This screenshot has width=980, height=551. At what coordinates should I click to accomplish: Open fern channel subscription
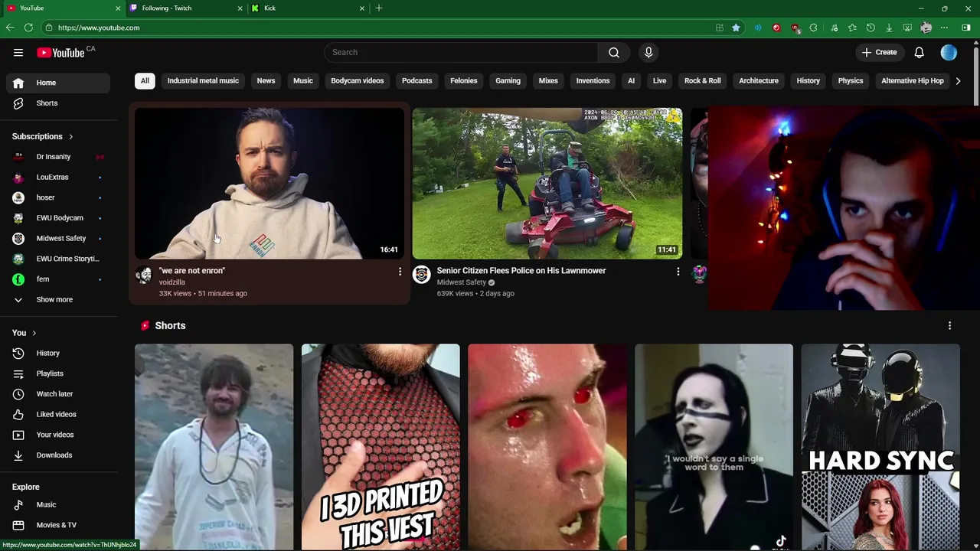(58, 279)
